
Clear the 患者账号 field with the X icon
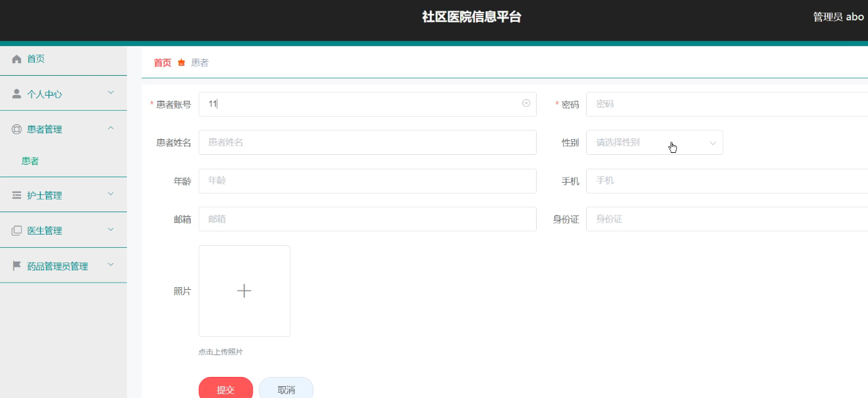pos(526,103)
